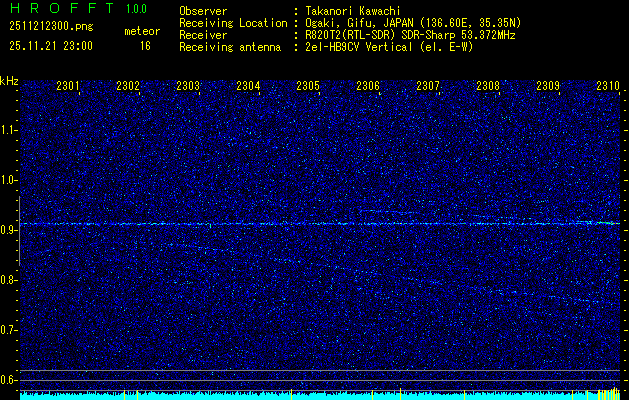Click the 2308 time marker

pyautogui.click(x=488, y=86)
